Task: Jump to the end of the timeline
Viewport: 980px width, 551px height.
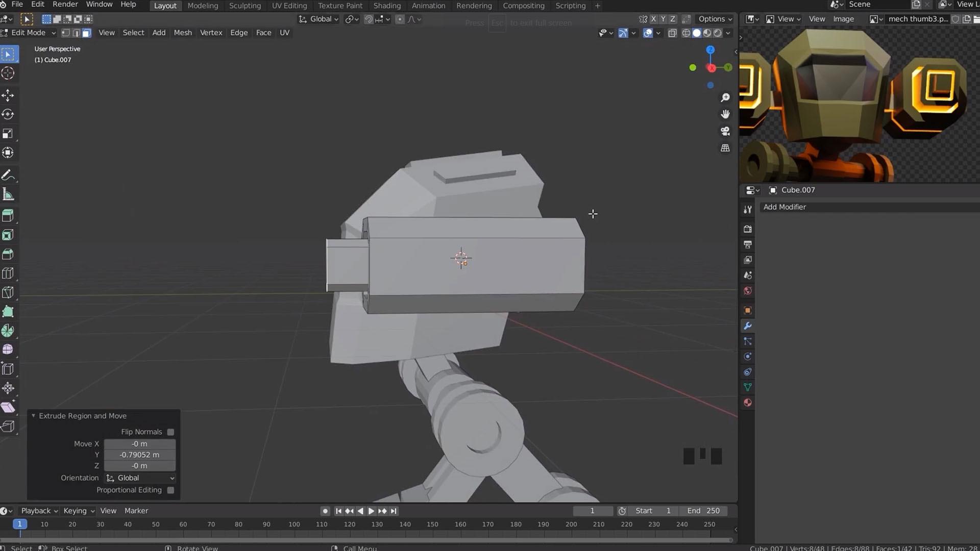Action: pyautogui.click(x=394, y=511)
